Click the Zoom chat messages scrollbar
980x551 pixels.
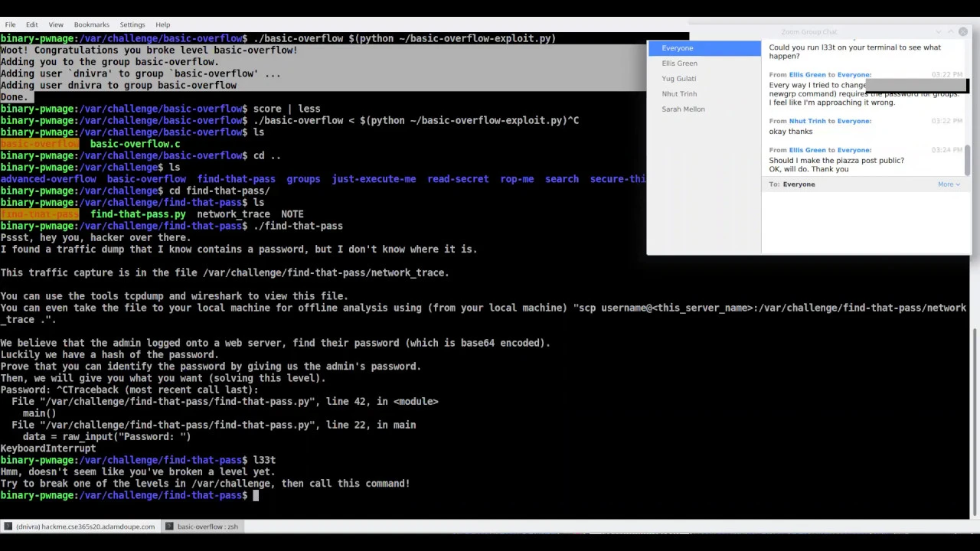(968, 159)
